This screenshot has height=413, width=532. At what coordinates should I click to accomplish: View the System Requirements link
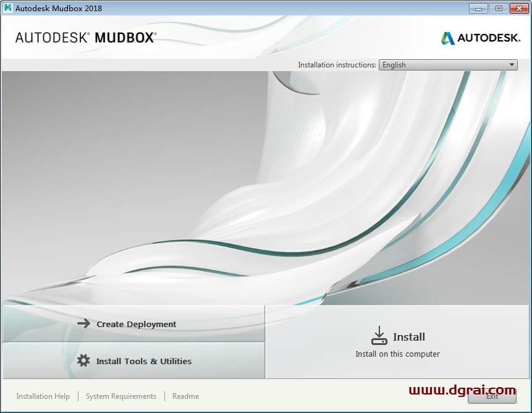pyautogui.click(x=121, y=396)
